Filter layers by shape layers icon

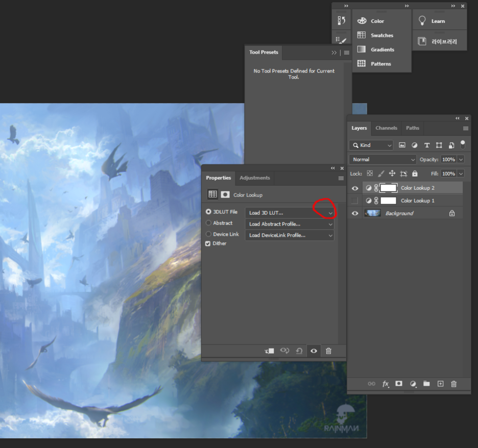pyautogui.click(x=439, y=145)
